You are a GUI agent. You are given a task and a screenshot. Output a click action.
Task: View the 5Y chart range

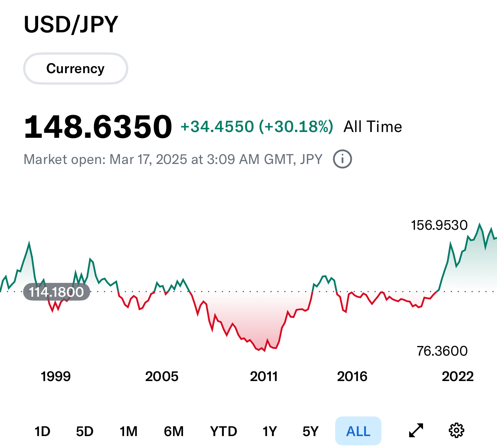(x=311, y=431)
